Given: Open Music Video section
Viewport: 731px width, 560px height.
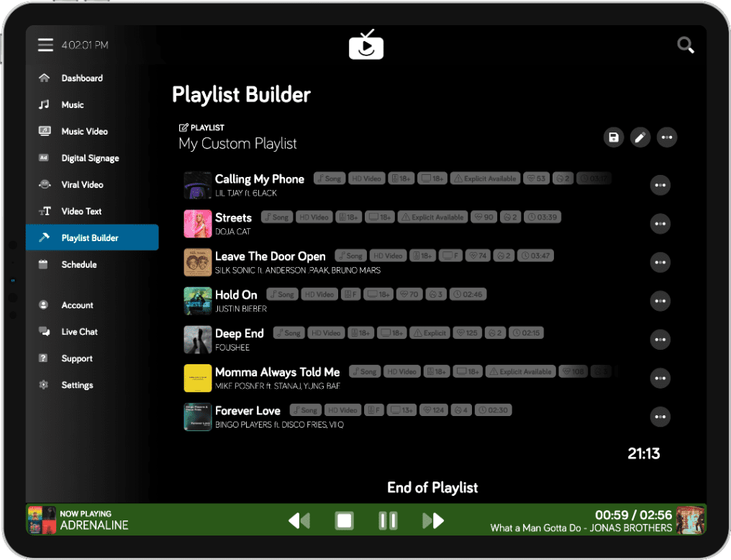Looking at the screenshot, I should point(84,131).
